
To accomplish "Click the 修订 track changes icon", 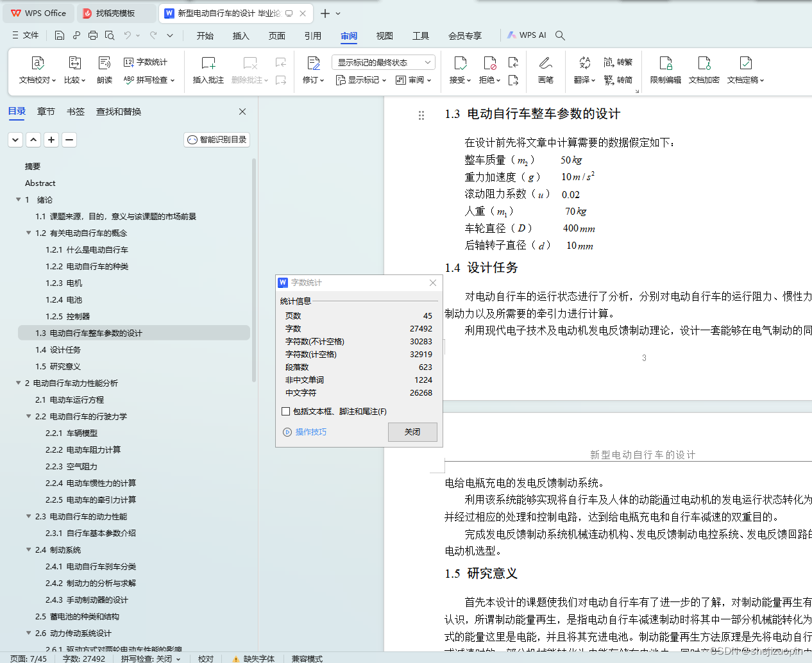I will pos(313,63).
